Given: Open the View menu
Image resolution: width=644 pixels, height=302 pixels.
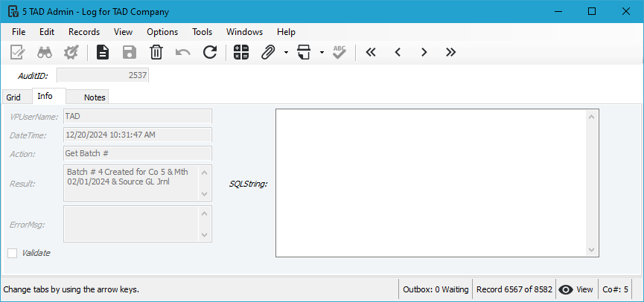Looking at the screenshot, I should click(x=123, y=32).
